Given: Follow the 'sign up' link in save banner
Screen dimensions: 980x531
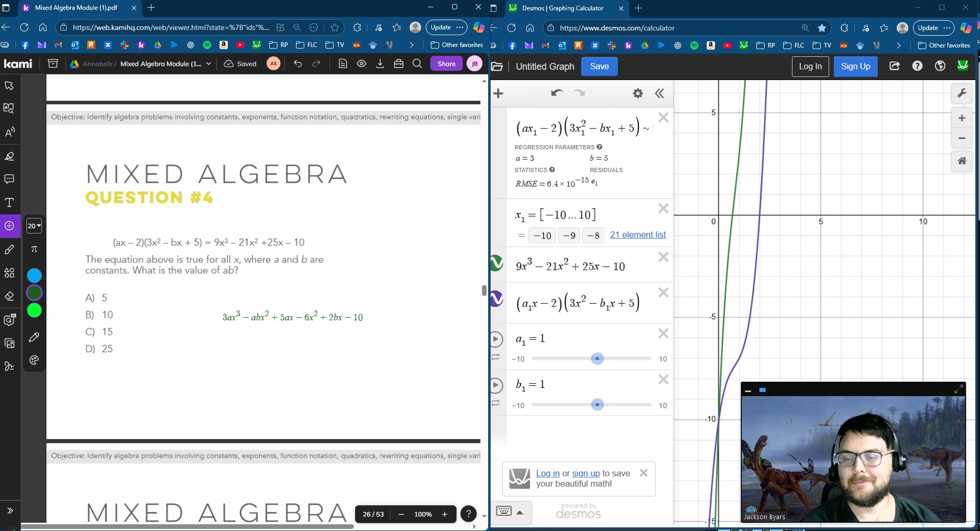Looking at the screenshot, I should [x=586, y=473].
